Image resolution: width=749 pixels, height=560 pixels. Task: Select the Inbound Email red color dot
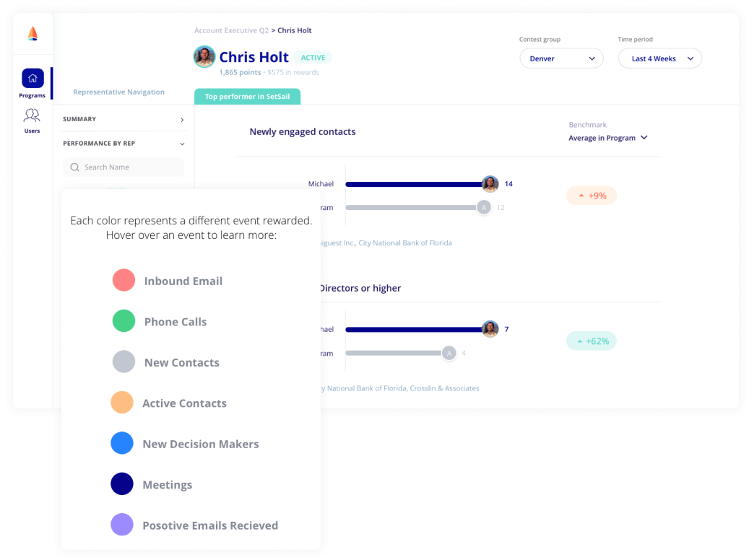(124, 280)
